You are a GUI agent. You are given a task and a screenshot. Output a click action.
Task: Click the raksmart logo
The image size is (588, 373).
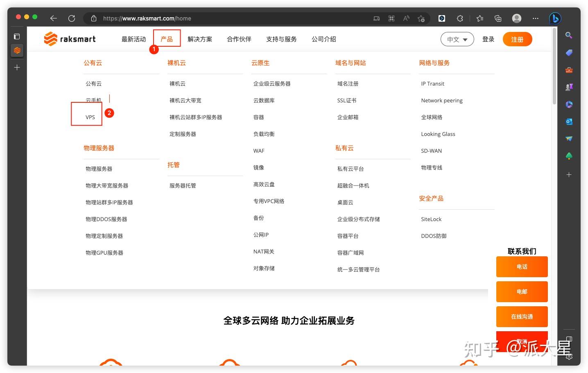[x=70, y=39]
